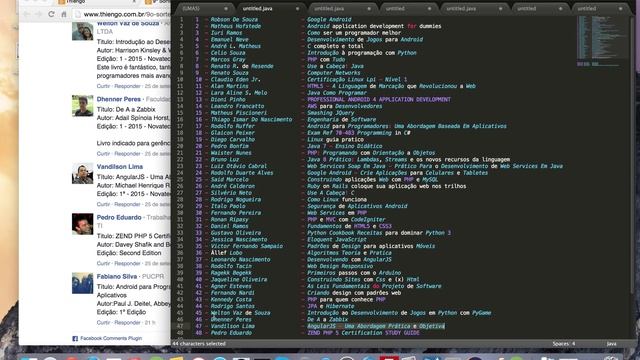Open Fabiano Silva's avatar picture

(x=82, y=283)
